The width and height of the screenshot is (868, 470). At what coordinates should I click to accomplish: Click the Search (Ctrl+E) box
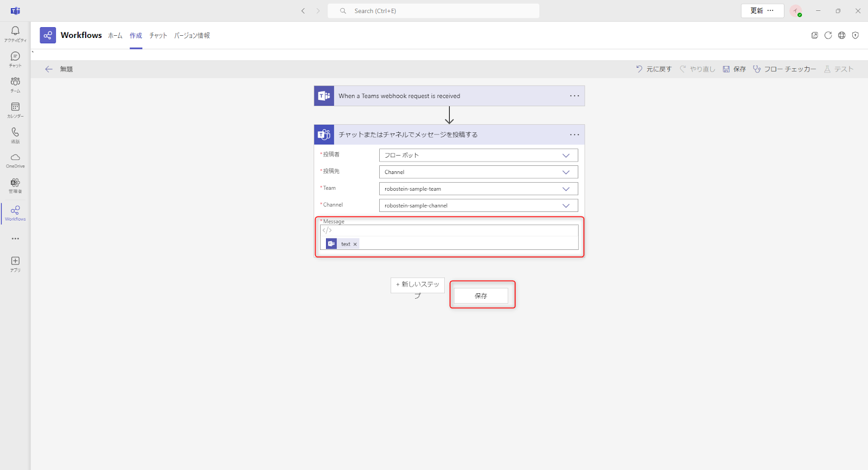[x=433, y=11]
